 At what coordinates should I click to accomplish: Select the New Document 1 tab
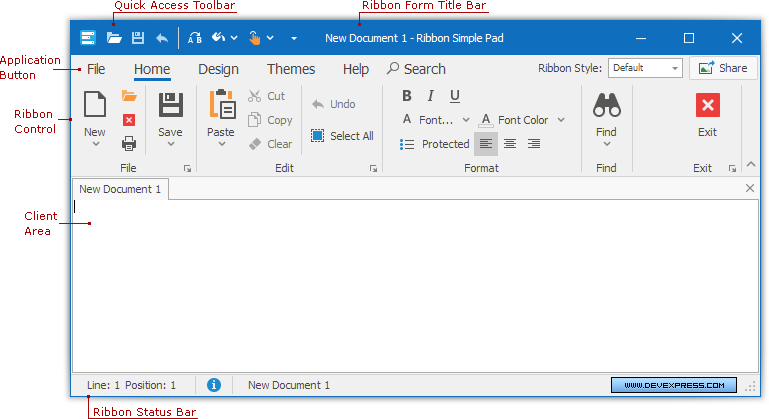point(120,189)
